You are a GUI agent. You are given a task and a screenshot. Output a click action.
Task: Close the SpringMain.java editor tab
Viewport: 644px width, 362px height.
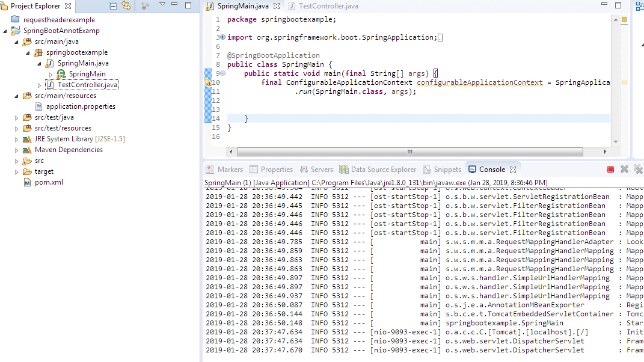[276, 7]
